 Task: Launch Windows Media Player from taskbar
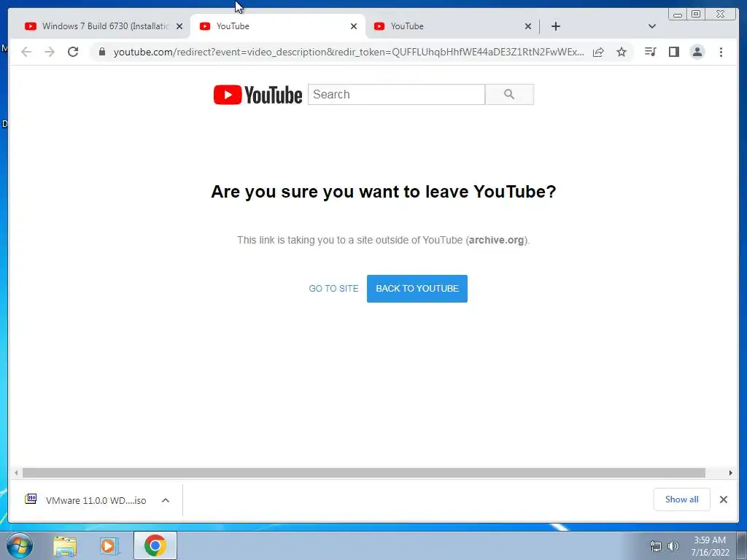[109, 546]
